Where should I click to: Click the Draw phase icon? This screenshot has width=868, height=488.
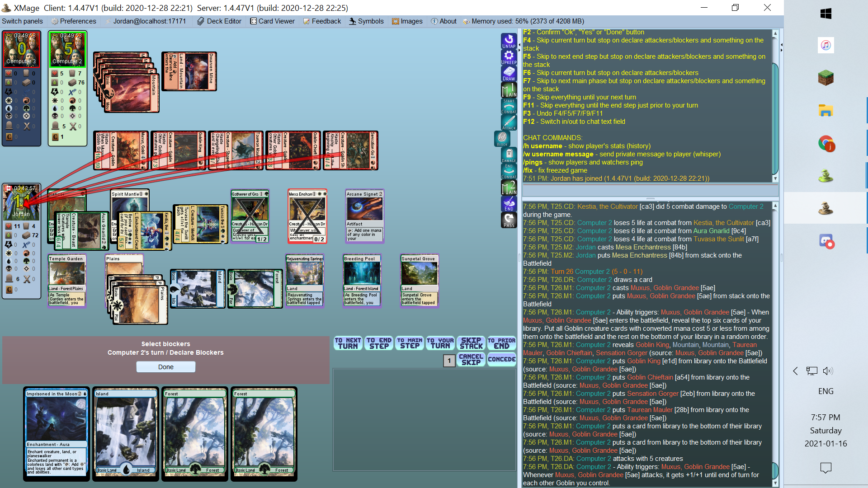point(509,74)
